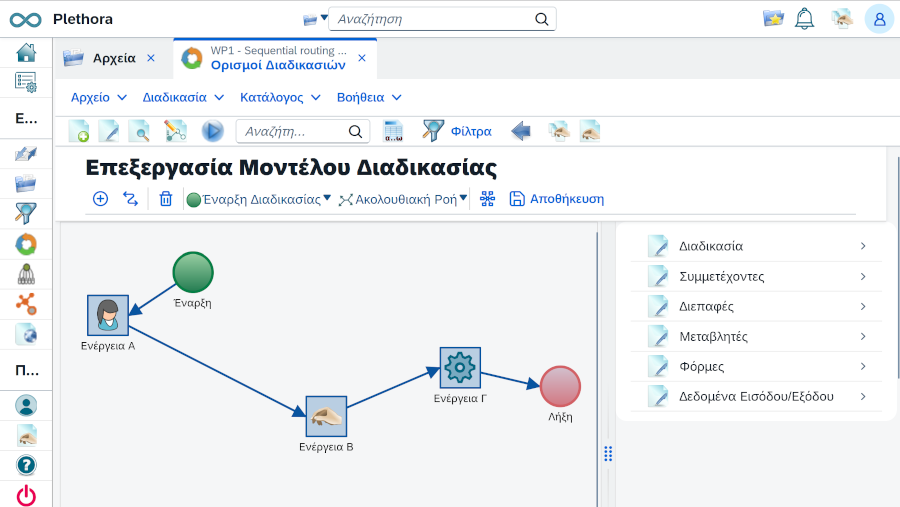
Task: Select the Ενέργεια Γ gear node
Action: 460,367
